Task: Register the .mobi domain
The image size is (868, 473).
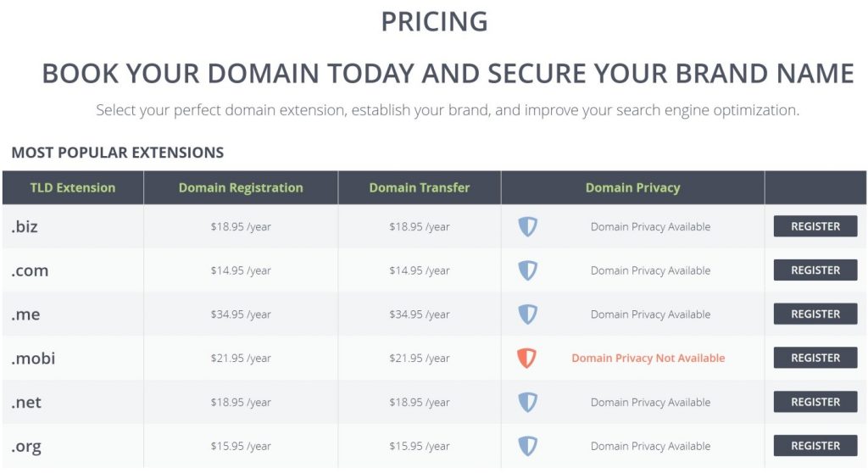Action: 815,358
